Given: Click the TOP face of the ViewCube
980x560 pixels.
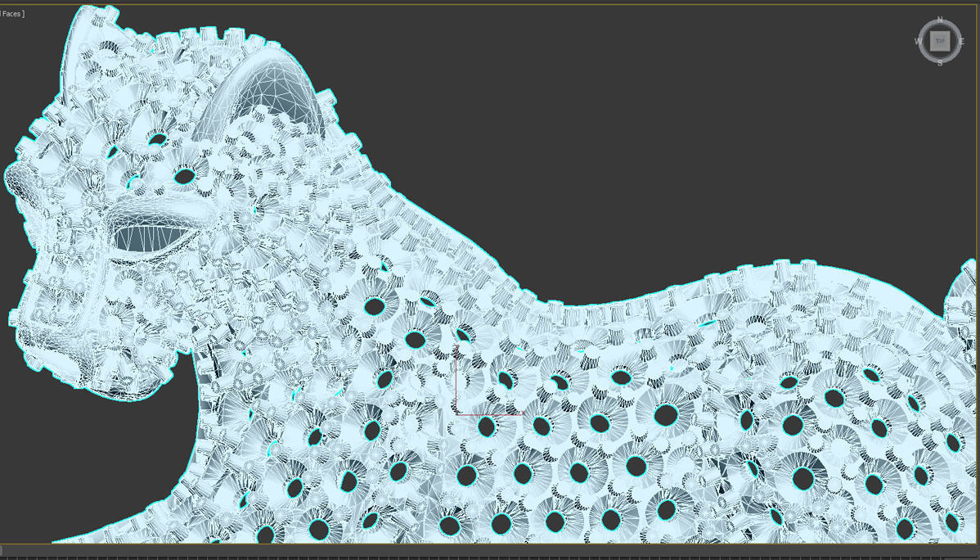Looking at the screenshot, I should pos(939,41).
